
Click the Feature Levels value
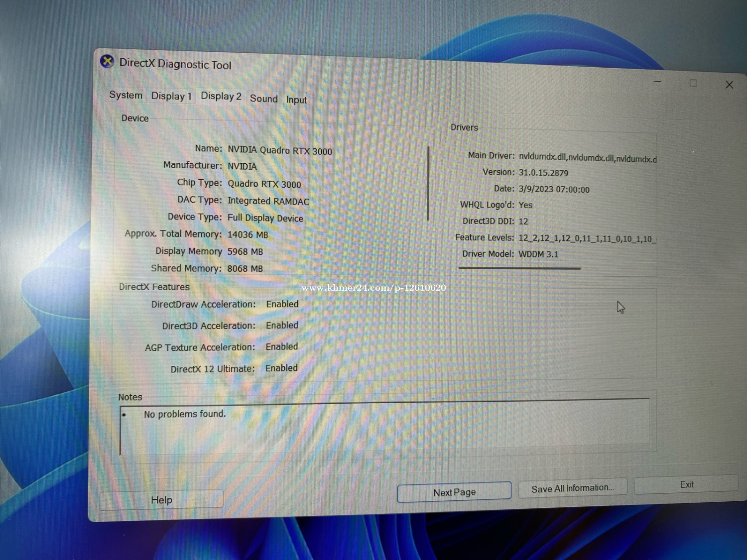point(587,238)
